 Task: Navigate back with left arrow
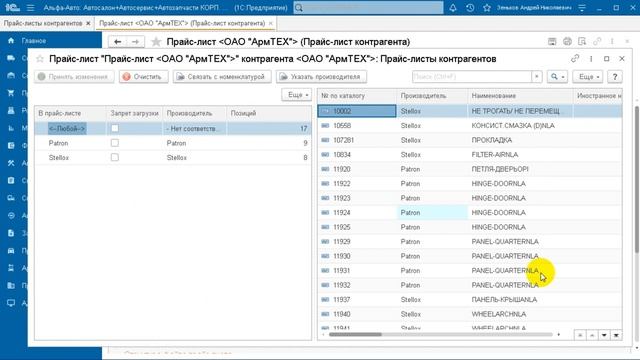point(118,42)
